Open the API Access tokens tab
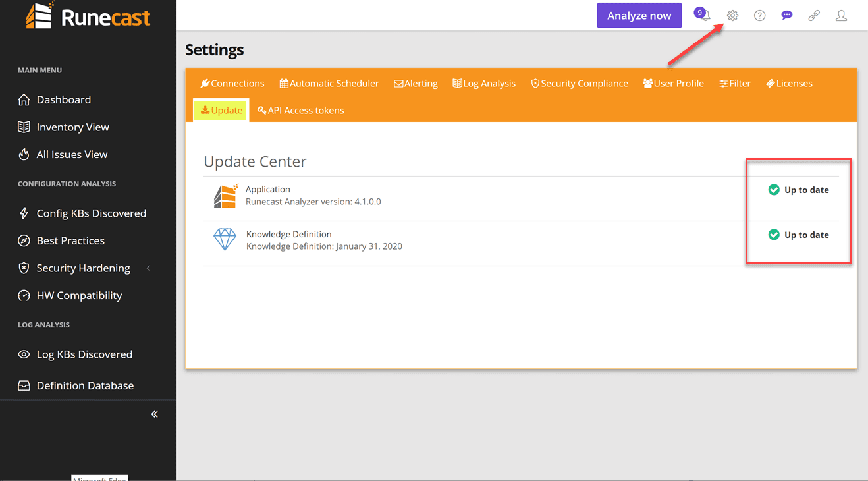Screen dimensions: 868x481 301,111
